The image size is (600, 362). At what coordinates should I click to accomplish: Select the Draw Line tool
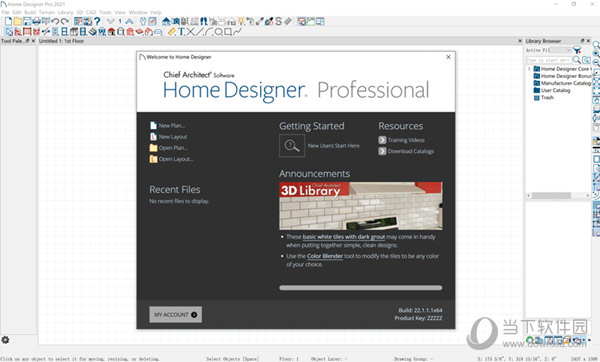tap(200, 31)
